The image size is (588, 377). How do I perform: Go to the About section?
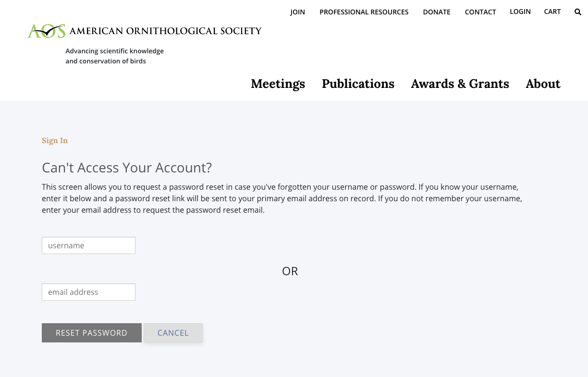pos(543,84)
